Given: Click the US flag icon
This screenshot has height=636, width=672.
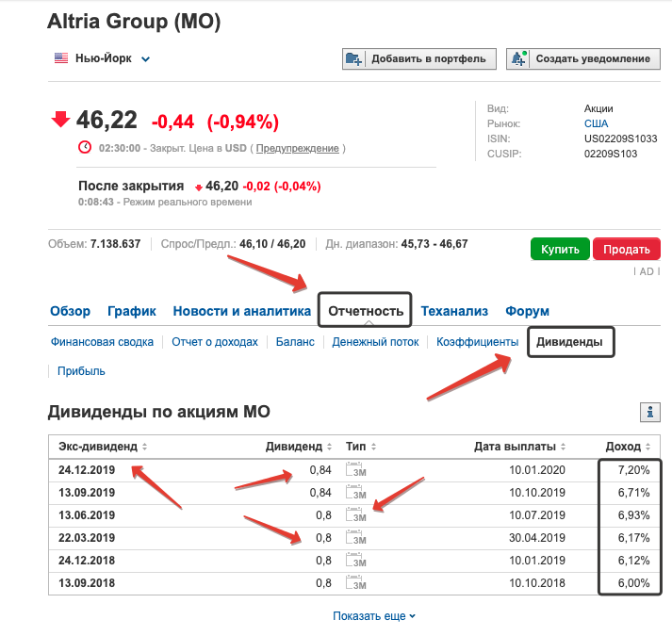Looking at the screenshot, I should coord(61,57).
